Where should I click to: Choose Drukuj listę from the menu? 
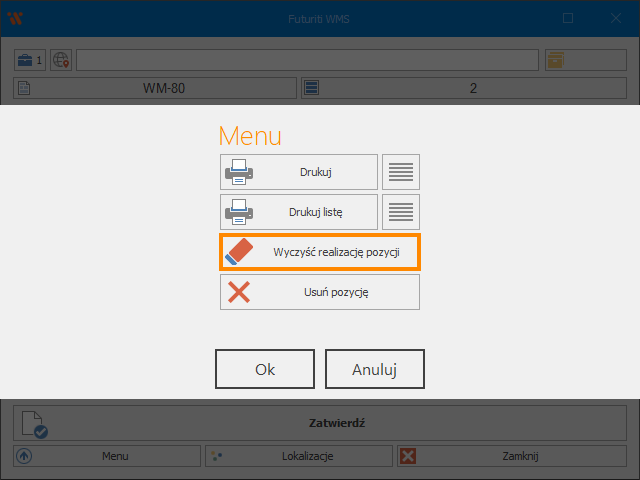pyautogui.click(x=315, y=212)
